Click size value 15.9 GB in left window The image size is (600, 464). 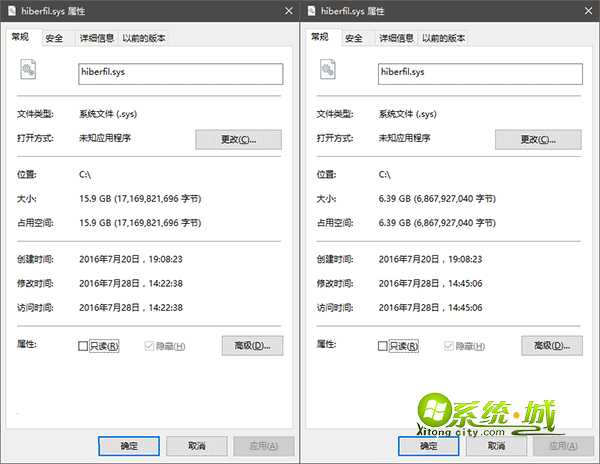point(140,199)
